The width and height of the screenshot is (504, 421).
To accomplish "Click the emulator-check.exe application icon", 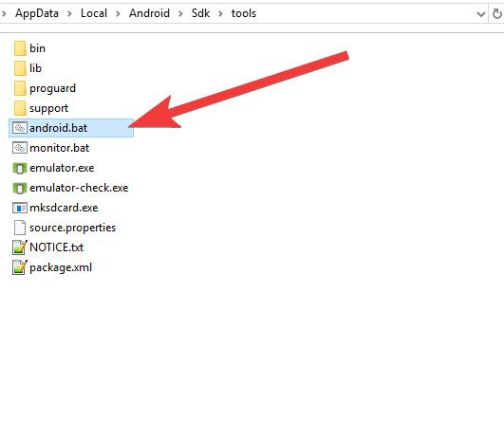I will (20, 188).
